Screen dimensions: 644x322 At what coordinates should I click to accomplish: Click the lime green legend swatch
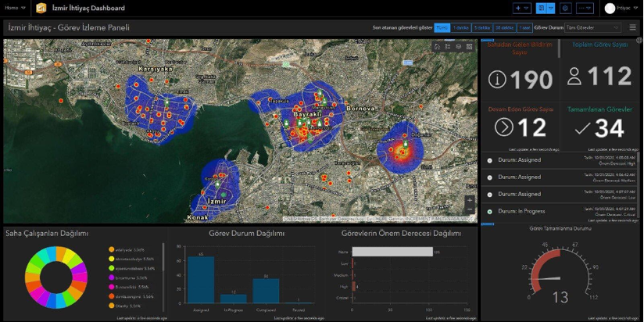click(x=111, y=269)
